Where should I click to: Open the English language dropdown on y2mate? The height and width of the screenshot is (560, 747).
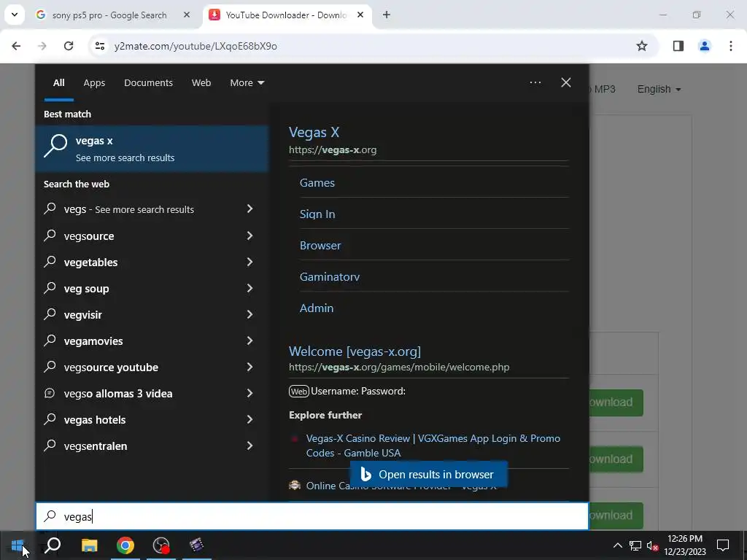[x=659, y=89]
